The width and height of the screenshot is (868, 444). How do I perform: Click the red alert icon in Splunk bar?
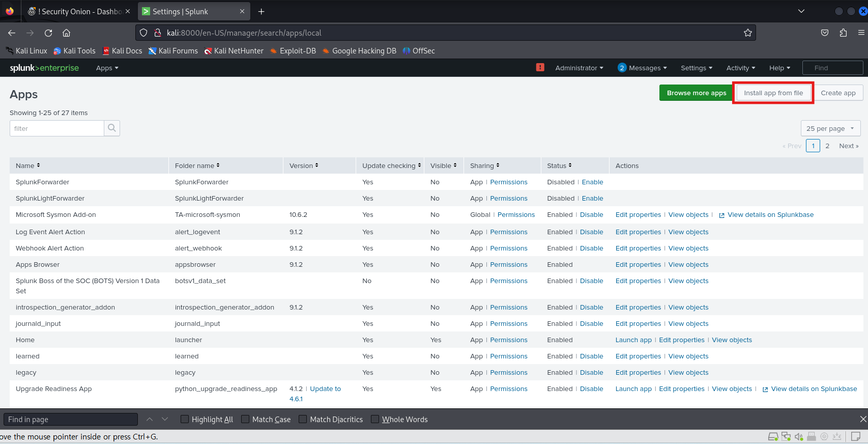click(540, 67)
